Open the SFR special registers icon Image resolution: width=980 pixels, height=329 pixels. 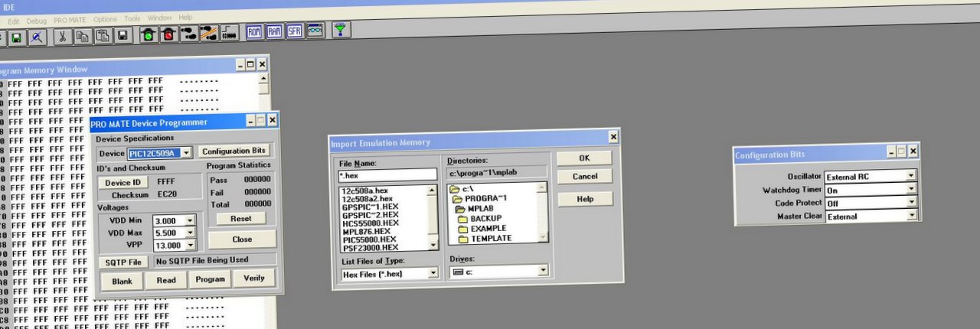[294, 31]
